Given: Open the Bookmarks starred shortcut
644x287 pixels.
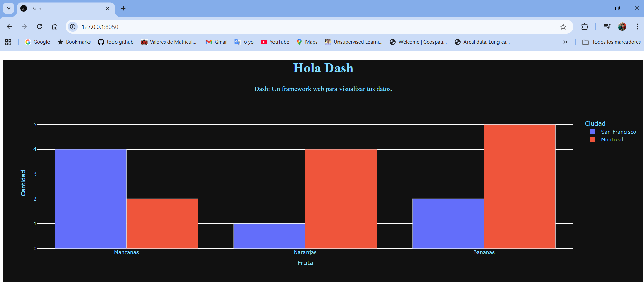Looking at the screenshot, I should click(x=74, y=42).
